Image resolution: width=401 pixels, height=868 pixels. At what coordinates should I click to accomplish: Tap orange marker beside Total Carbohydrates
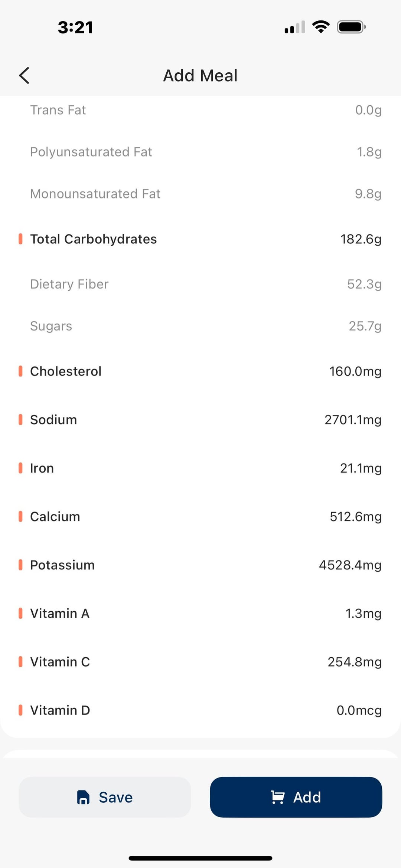point(20,239)
